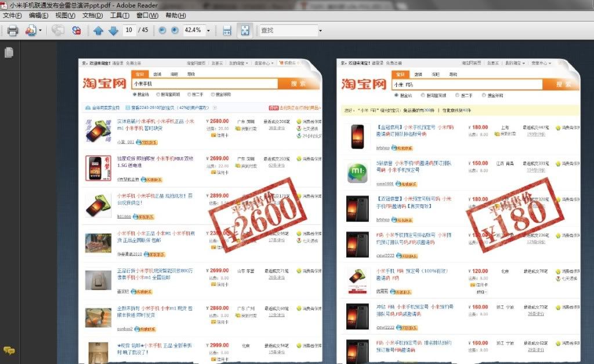The image size is (594, 364).
Task: Click the shopping cart icon on 小米手机 page
Action: [281, 63]
